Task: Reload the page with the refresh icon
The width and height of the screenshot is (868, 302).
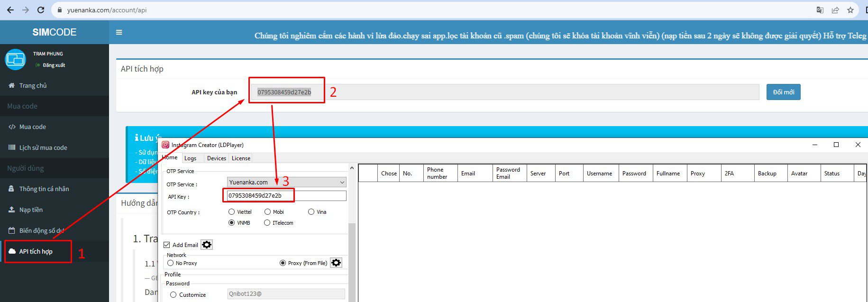Action: 41,10
